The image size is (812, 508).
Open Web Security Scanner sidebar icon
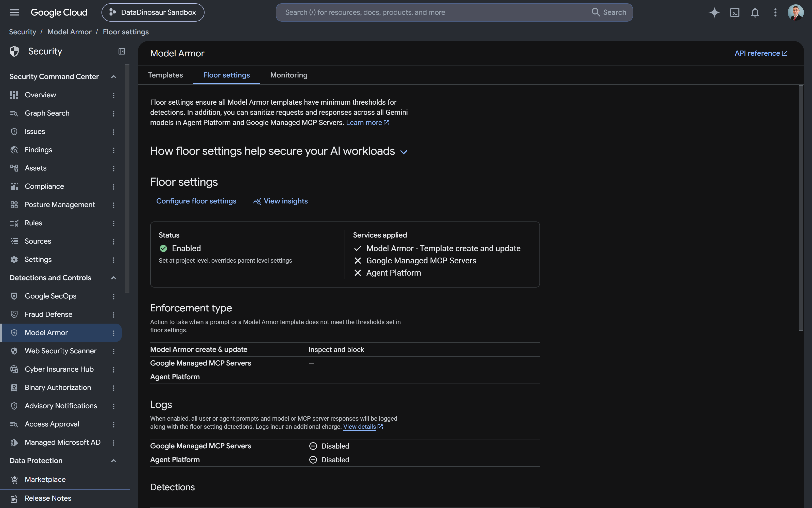(x=14, y=351)
